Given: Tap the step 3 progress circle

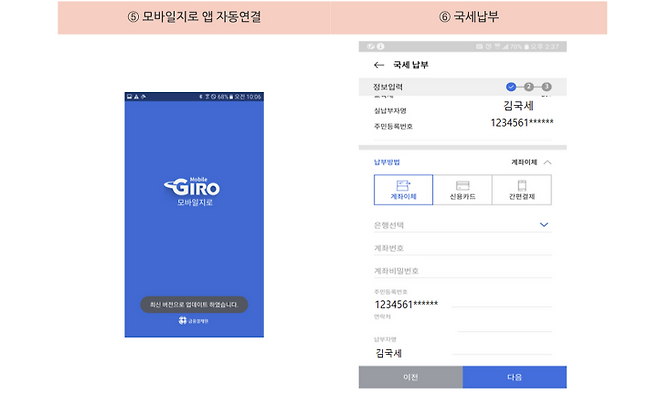Looking at the screenshot, I should pyautogui.click(x=547, y=87).
